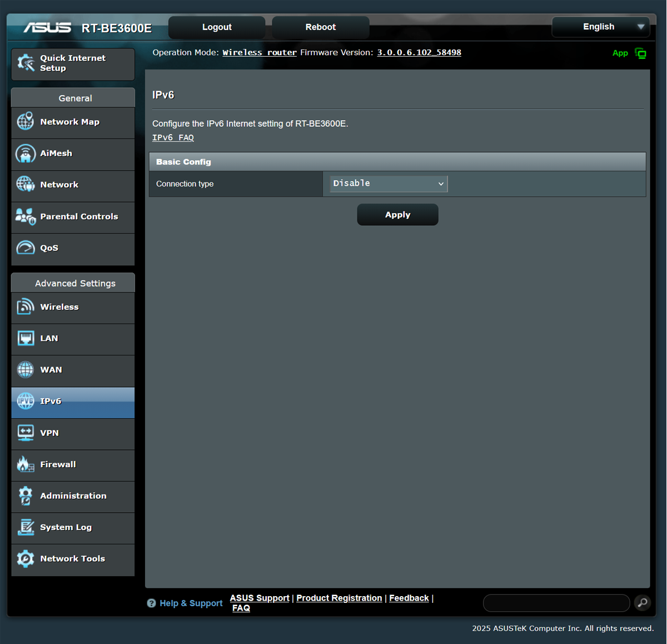Click the VPN monitor icon
The height and width of the screenshot is (644, 667).
[x=26, y=433]
